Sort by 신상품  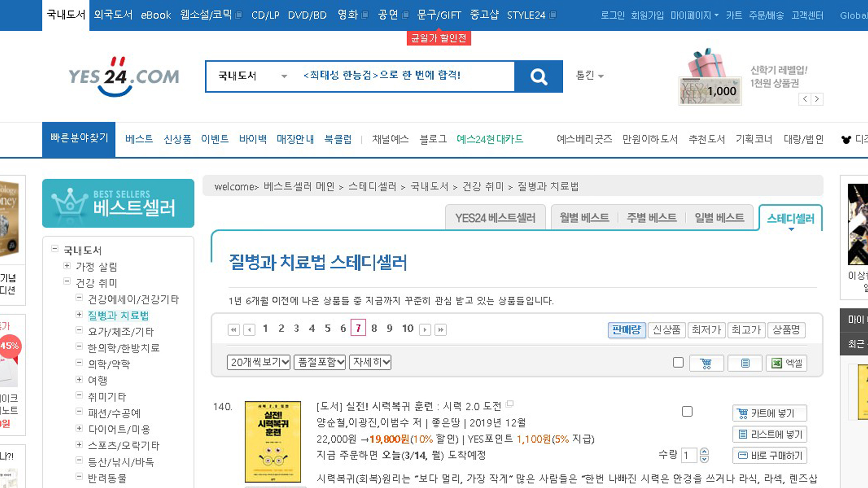click(667, 330)
